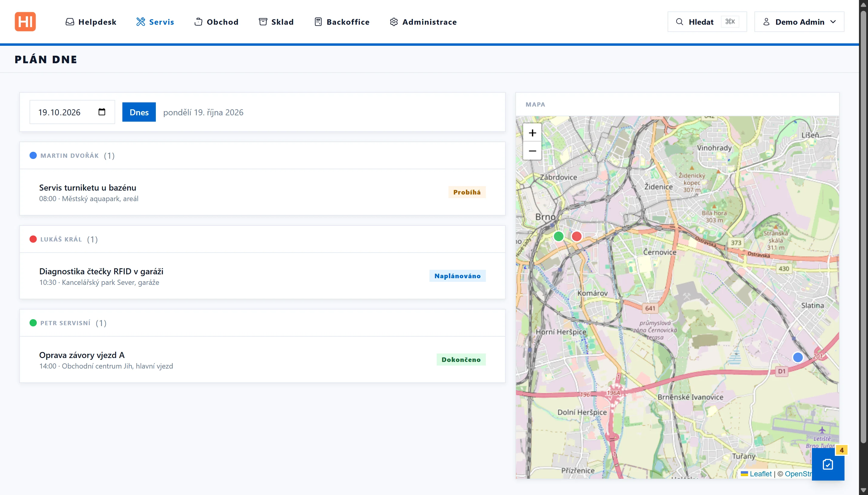
Task: Click the date field showing 19.10.2026
Action: 72,112
